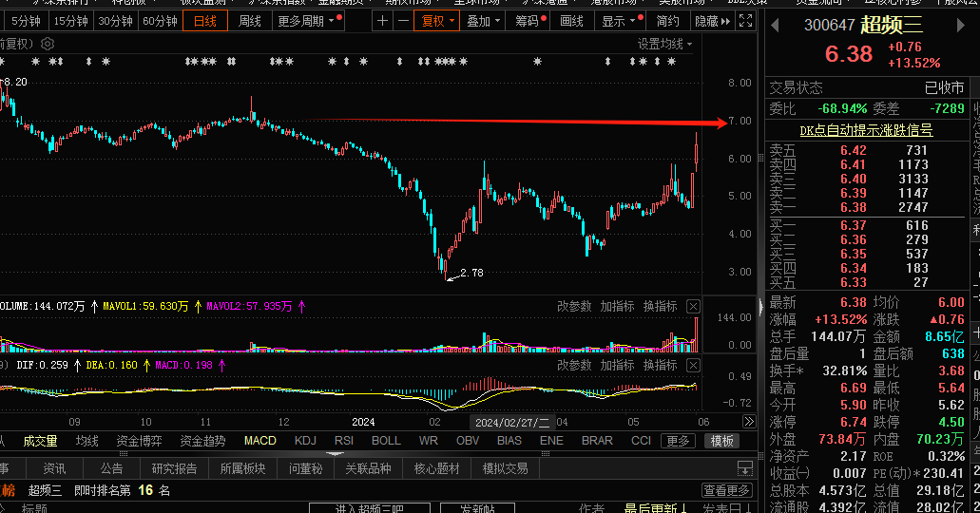The width and height of the screenshot is (980, 513).
Task: Toggle fullscreen chart view icon
Action: tap(745, 21)
